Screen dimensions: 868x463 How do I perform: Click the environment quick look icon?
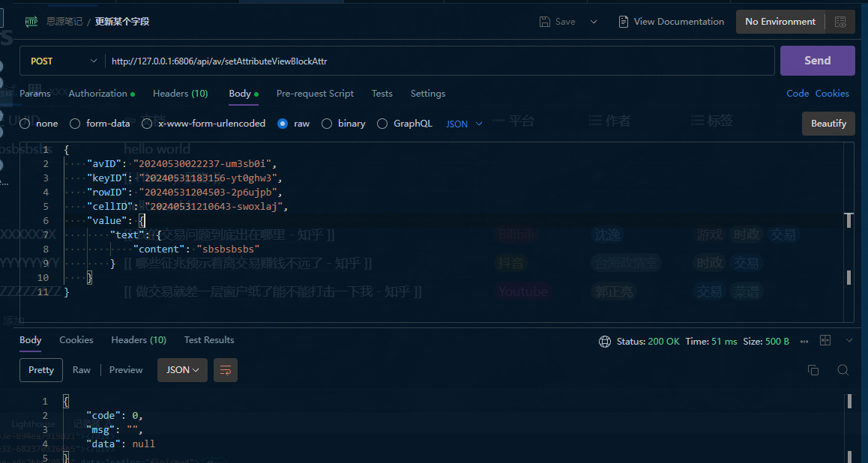(x=840, y=22)
